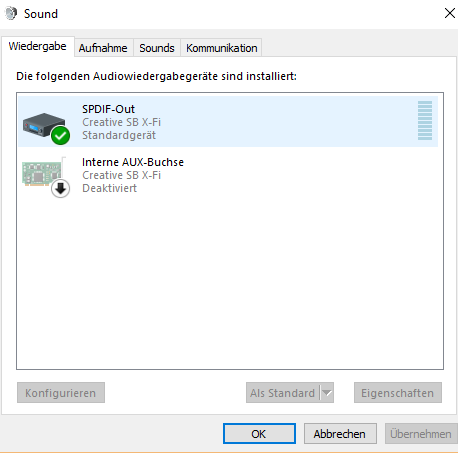Click Creative SB X-Fi under SPDIF-Out
The width and height of the screenshot is (458, 453).
pyautogui.click(x=121, y=122)
